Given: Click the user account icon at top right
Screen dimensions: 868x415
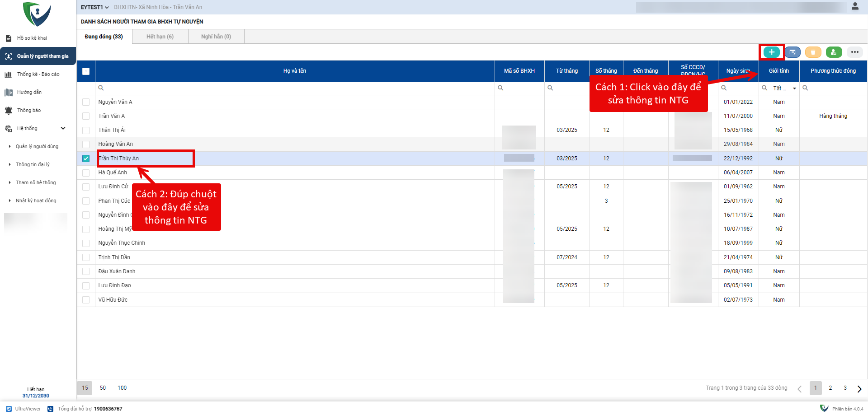Looking at the screenshot, I should (855, 7).
